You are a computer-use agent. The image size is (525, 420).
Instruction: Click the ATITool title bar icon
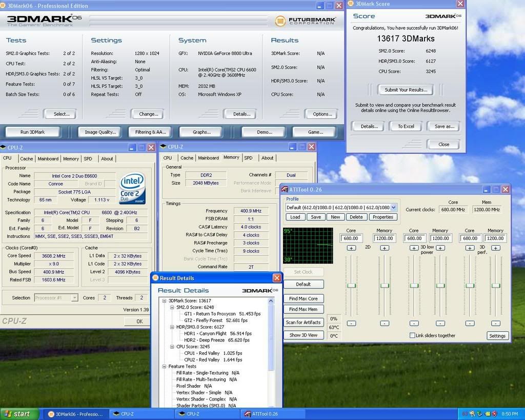pos(285,189)
